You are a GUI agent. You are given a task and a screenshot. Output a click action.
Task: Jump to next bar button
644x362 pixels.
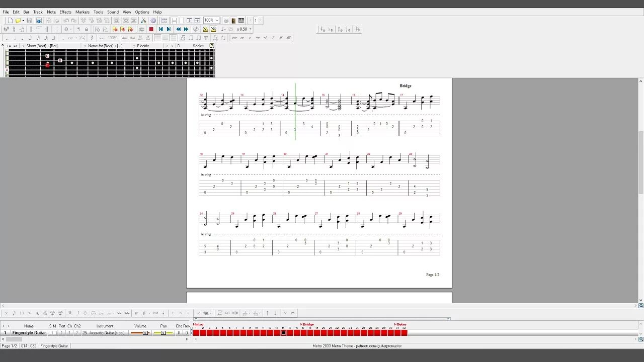[x=186, y=29]
